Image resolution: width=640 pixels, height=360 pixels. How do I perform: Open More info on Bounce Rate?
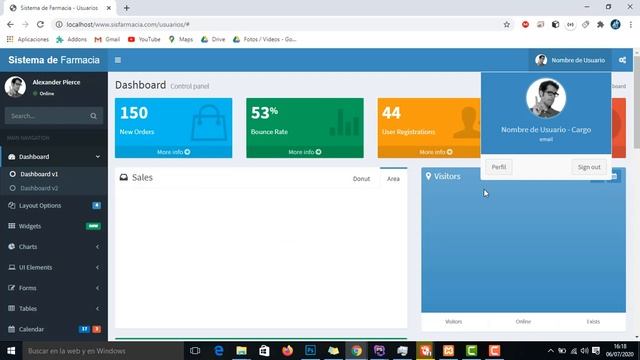305,152
